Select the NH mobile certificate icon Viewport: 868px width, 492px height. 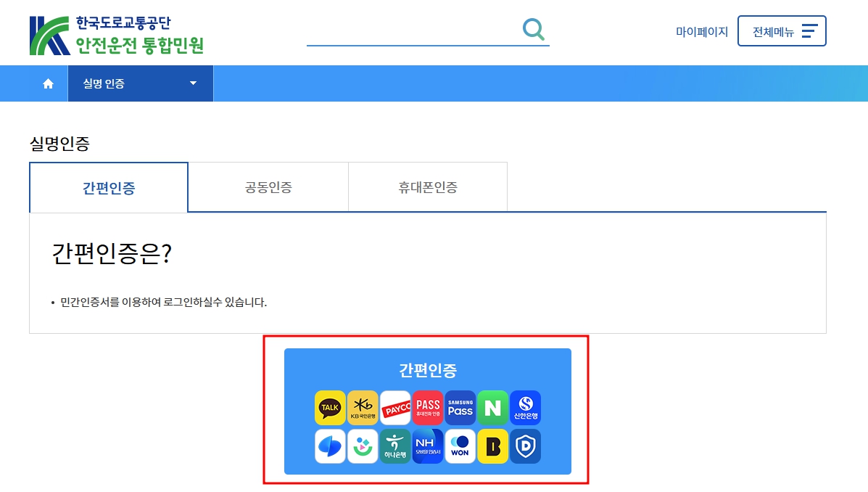point(428,446)
